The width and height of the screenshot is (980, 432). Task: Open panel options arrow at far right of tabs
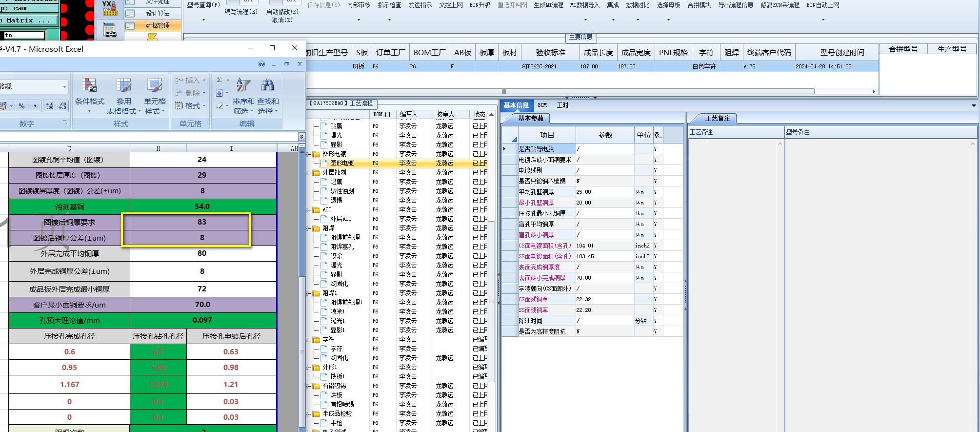coord(974,105)
